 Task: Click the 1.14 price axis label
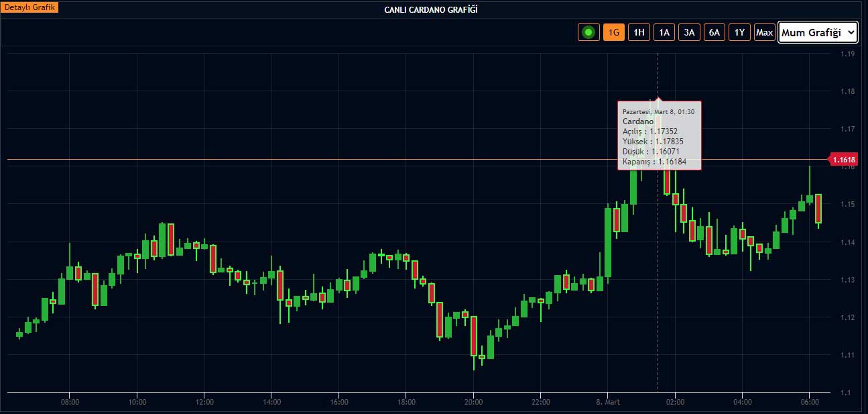click(847, 242)
